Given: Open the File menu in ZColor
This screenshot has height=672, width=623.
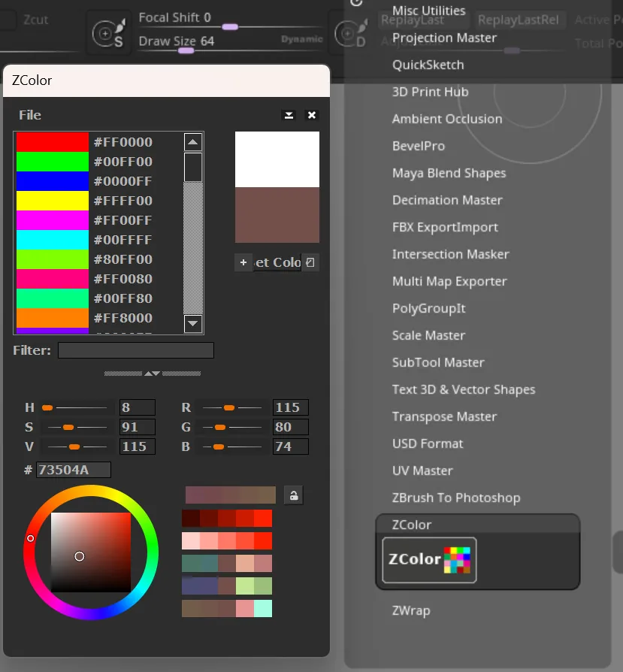Looking at the screenshot, I should click(30, 115).
